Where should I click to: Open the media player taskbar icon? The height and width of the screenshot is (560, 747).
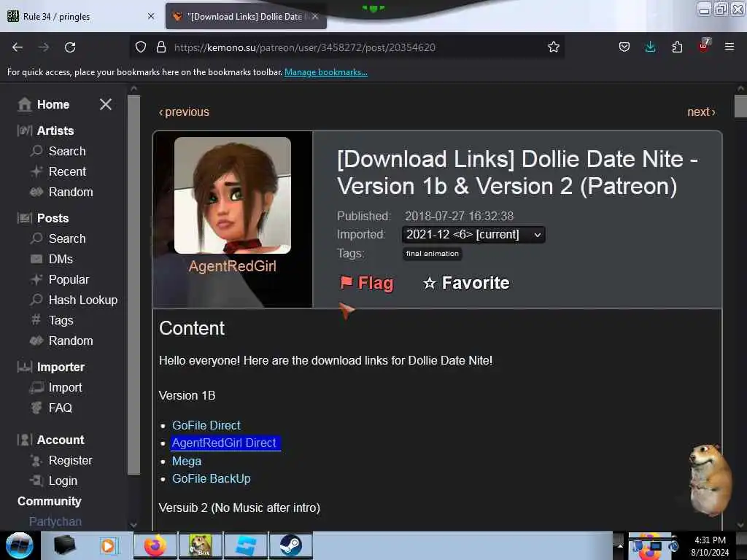(x=108, y=545)
